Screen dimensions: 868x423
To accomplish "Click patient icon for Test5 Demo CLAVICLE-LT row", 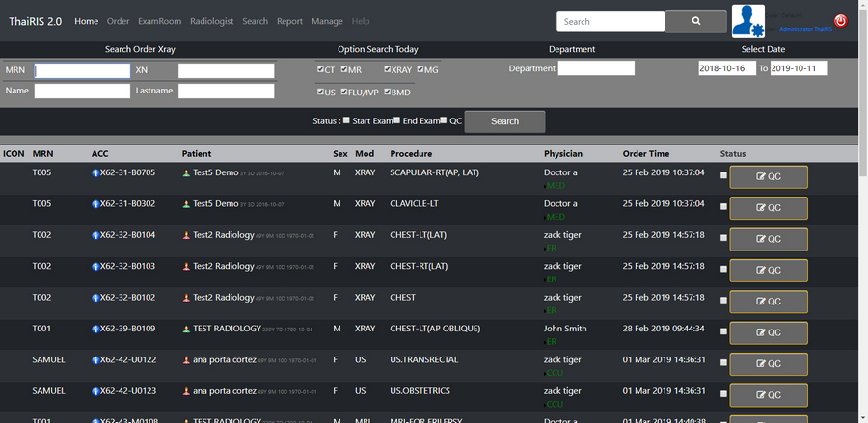I will pyautogui.click(x=186, y=204).
